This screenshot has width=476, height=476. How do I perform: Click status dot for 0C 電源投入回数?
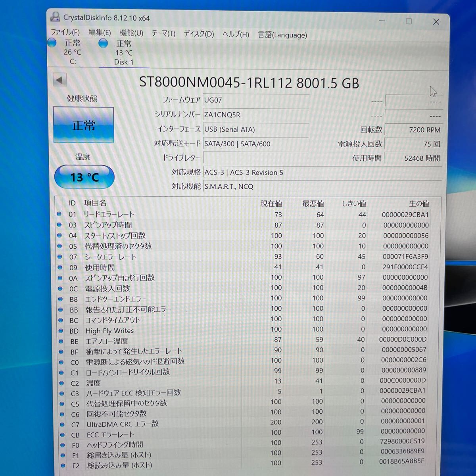click(x=60, y=288)
